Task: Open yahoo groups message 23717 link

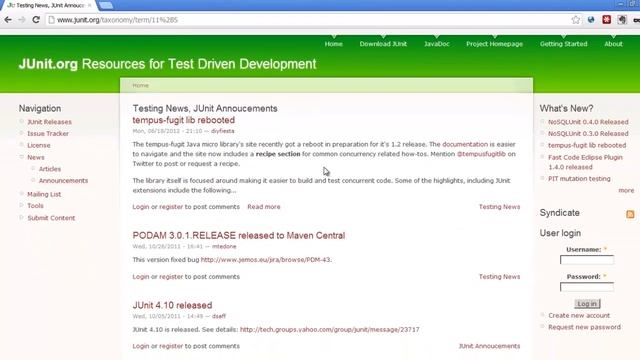Action: 329,329
